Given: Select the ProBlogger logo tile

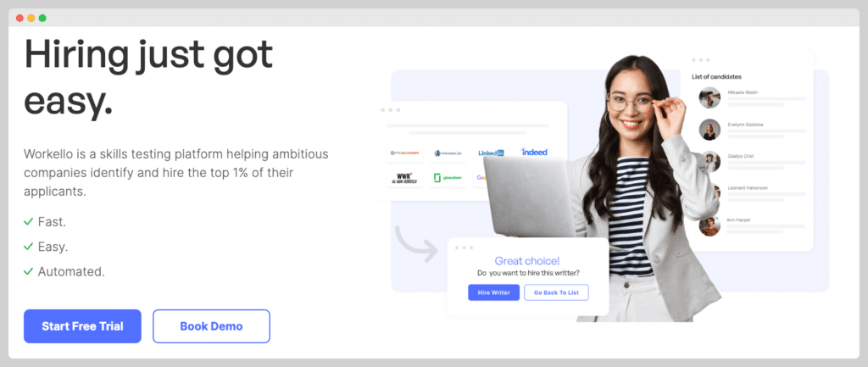Looking at the screenshot, I should [404, 153].
